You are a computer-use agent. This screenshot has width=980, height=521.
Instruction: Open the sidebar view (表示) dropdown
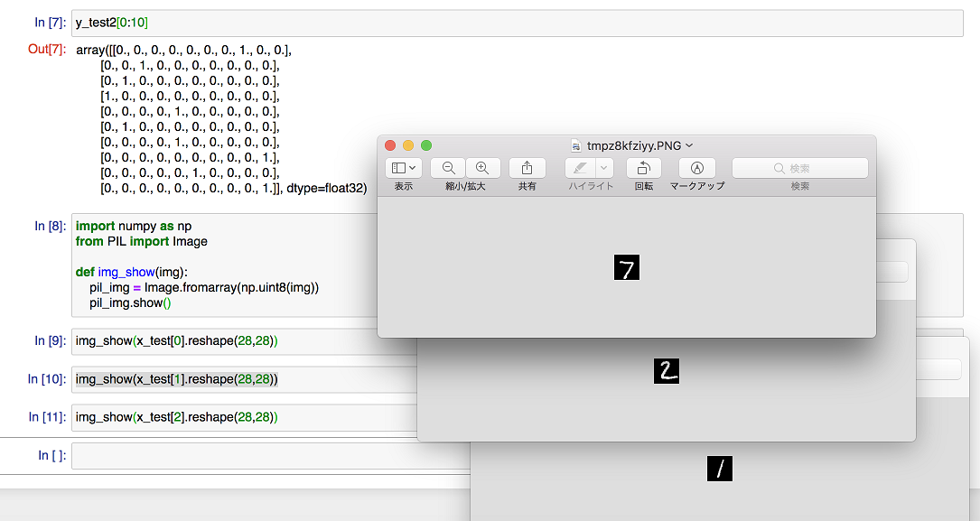[403, 168]
